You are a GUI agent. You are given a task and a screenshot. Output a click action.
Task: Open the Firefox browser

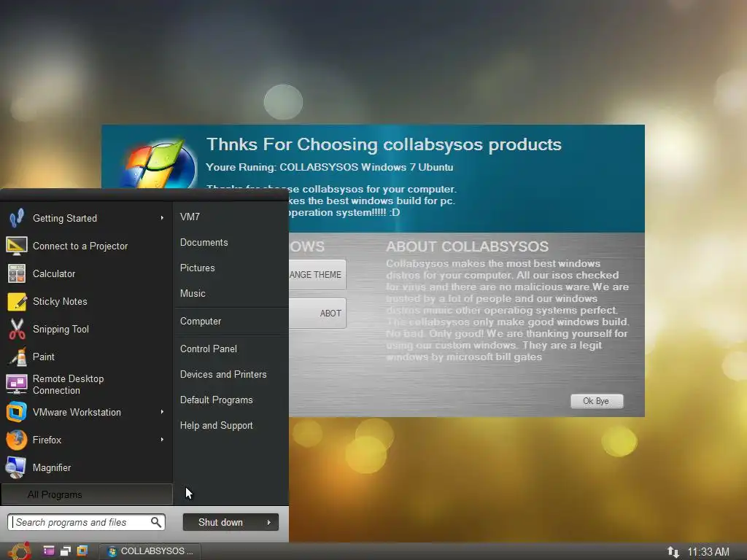[86, 440]
